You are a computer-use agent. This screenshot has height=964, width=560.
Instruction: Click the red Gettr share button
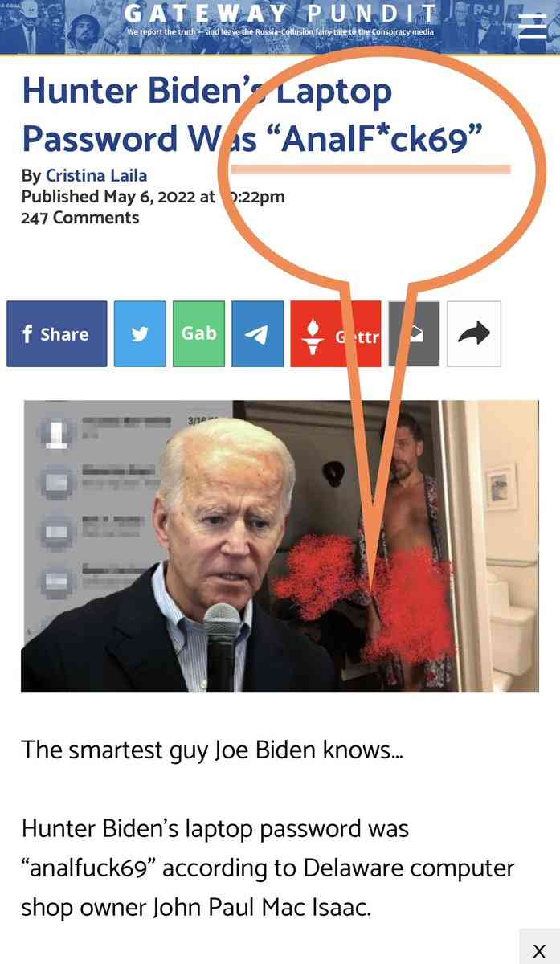(336, 334)
